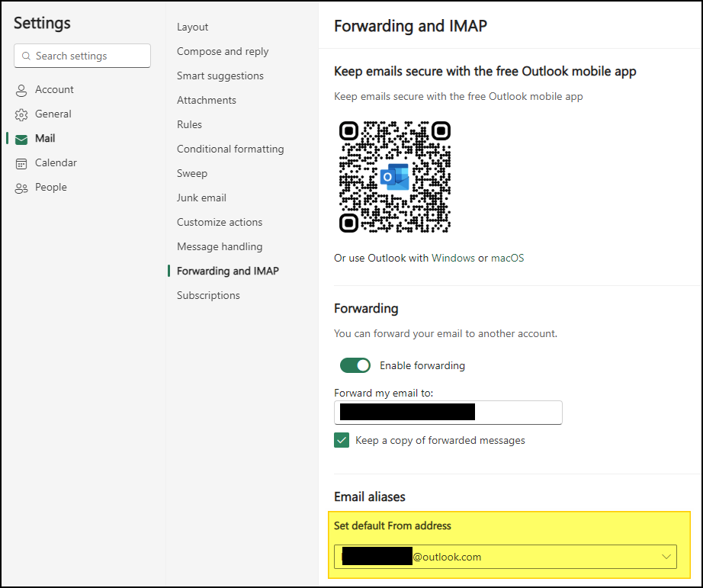703x588 pixels.
Task: Click the chevron of the From address combo box
Action: (x=666, y=557)
